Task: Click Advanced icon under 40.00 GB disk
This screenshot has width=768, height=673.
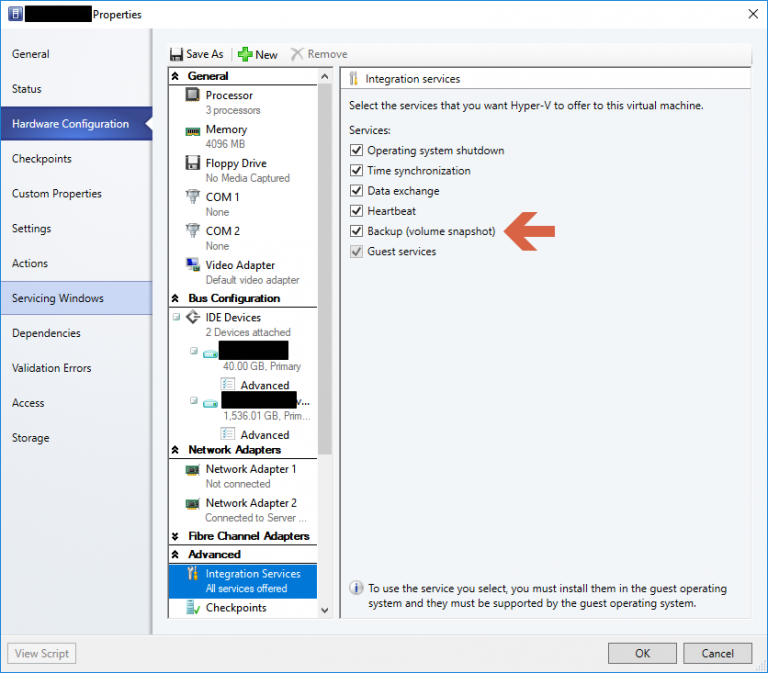Action: [227, 384]
